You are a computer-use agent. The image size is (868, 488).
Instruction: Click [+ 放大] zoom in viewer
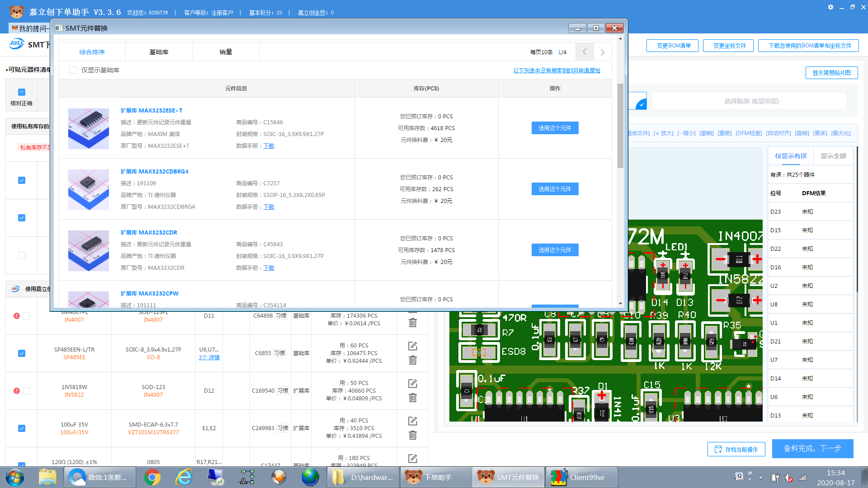663,133
